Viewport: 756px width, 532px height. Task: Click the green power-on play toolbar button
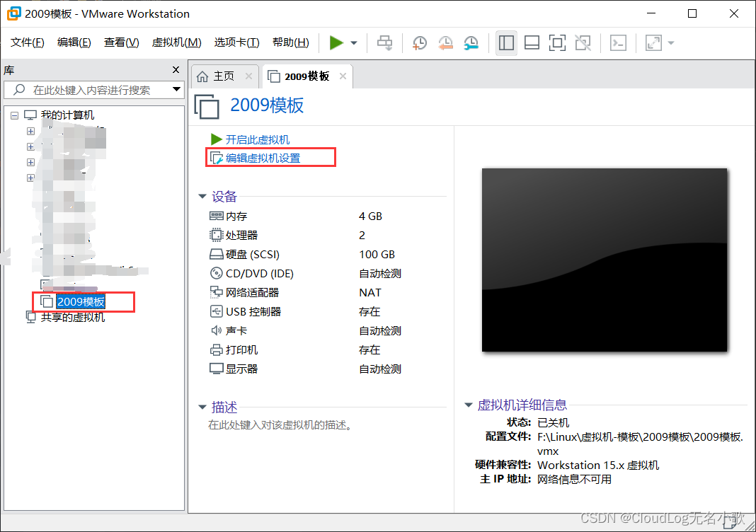(x=336, y=43)
